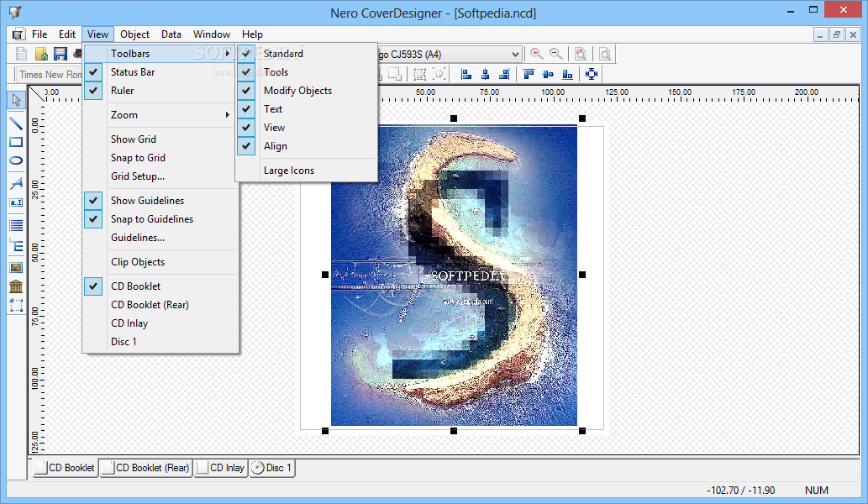The height and width of the screenshot is (504, 868).
Task: Click the zoom to selection page icon
Action: tap(580, 54)
